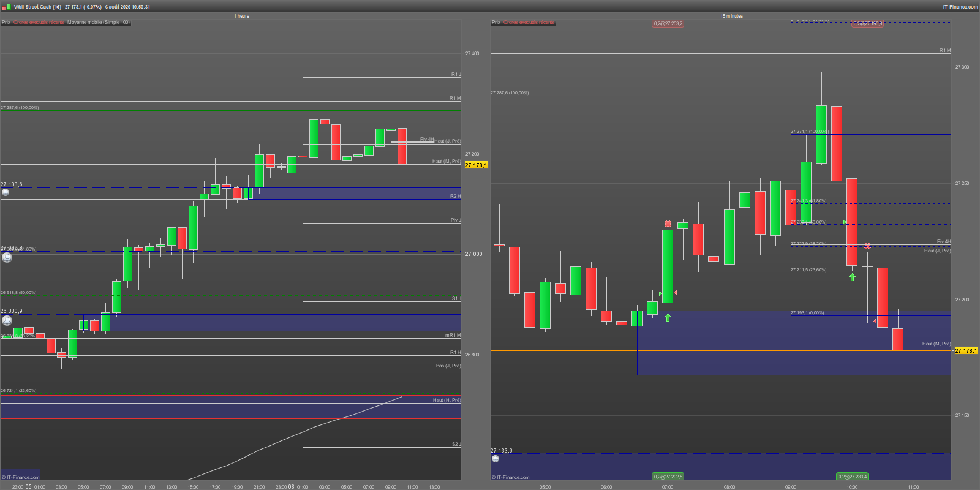Click the Prix label on the 1 heure chart
This screenshot has height=490, width=980.
(6, 22)
